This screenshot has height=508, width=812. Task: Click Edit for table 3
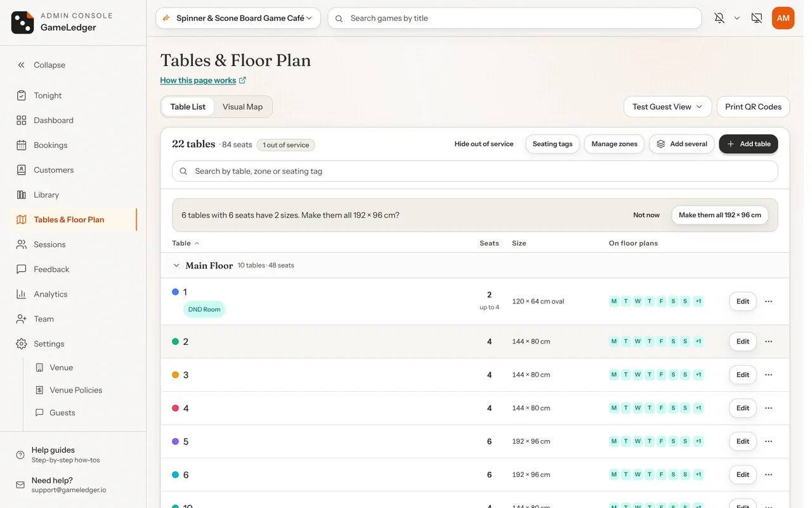(x=743, y=375)
